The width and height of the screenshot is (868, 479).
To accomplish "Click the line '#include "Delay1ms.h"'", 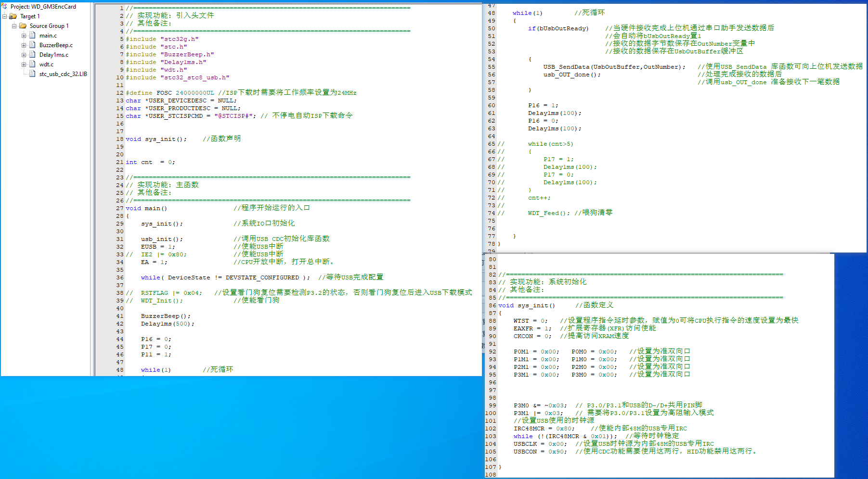I will 166,62.
